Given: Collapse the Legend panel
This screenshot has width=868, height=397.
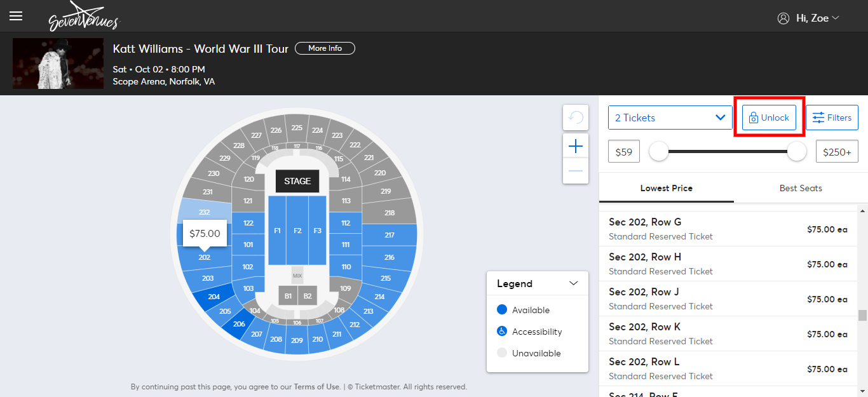Looking at the screenshot, I should click(x=573, y=283).
